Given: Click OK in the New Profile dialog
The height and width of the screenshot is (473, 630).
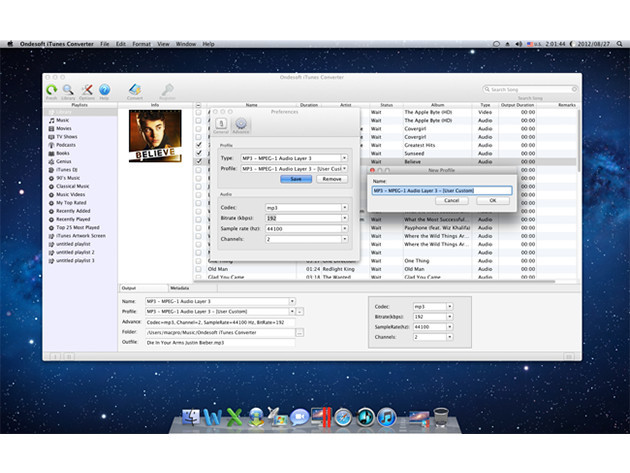Looking at the screenshot, I should coord(493,201).
